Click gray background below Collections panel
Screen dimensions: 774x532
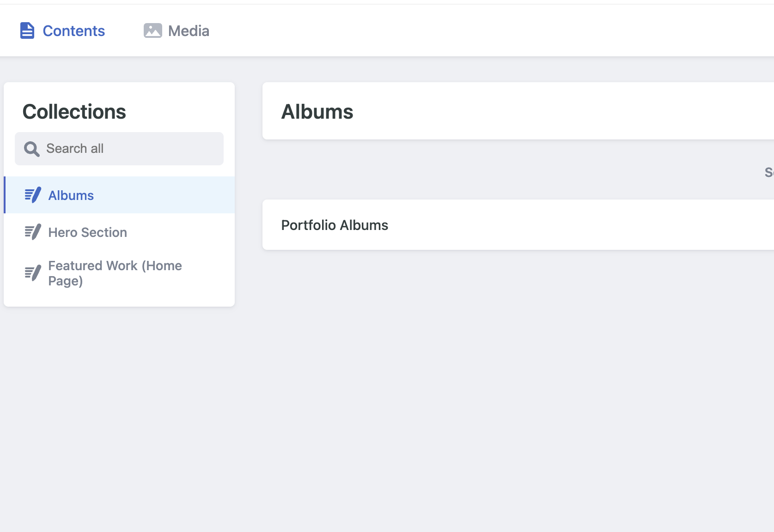tap(119, 416)
